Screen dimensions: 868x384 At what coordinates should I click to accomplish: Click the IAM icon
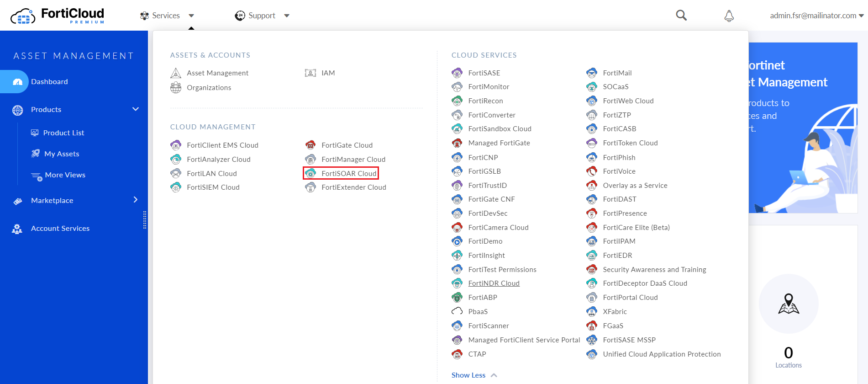point(310,73)
